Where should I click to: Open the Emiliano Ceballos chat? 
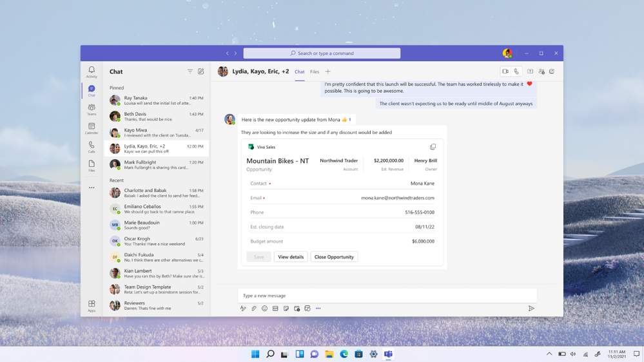pos(157,209)
